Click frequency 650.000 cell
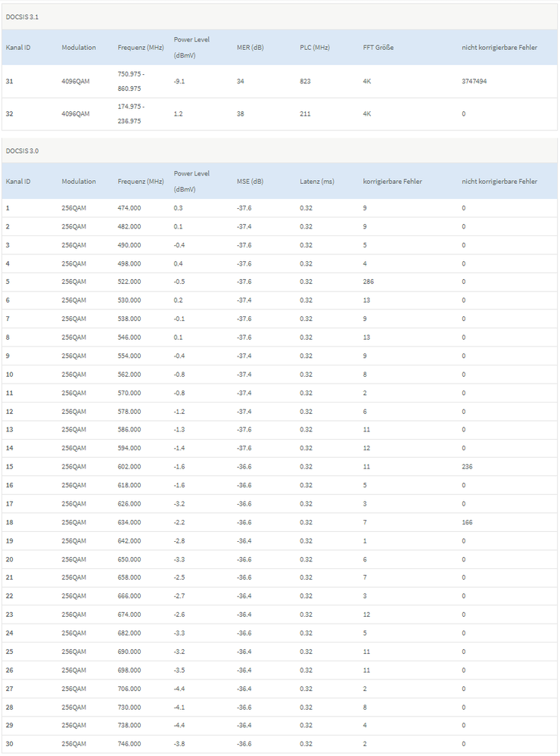Image resolution: width=560 pixels, height=756 pixels. click(x=129, y=559)
